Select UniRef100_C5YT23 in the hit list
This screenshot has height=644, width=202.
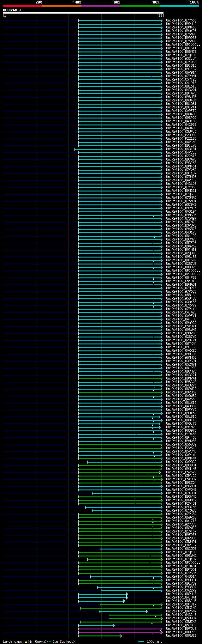coord(181,79)
